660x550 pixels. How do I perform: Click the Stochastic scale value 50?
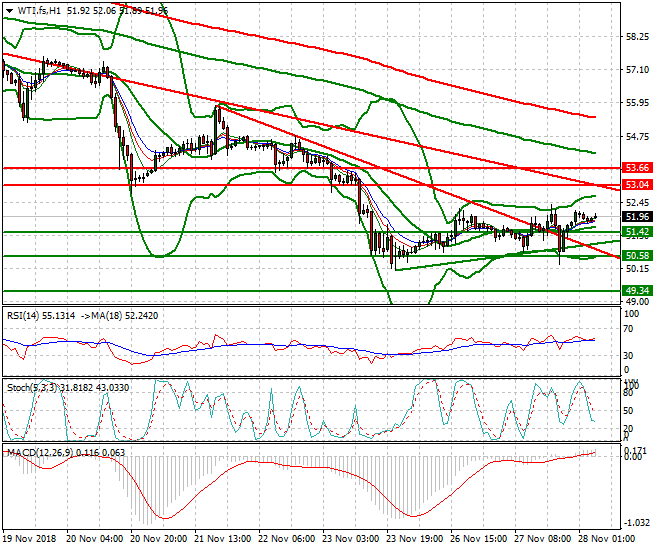[628, 411]
